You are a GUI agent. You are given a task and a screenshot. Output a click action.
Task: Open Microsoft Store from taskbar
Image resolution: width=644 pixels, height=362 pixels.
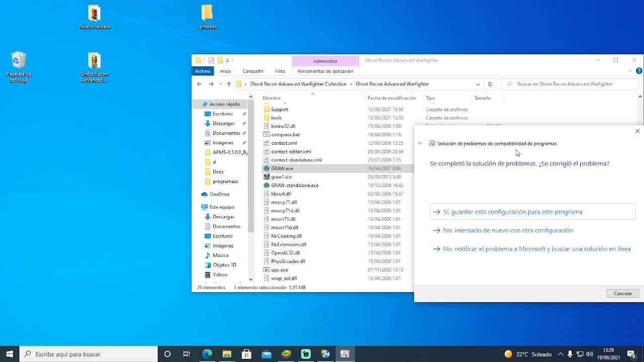click(247, 354)
